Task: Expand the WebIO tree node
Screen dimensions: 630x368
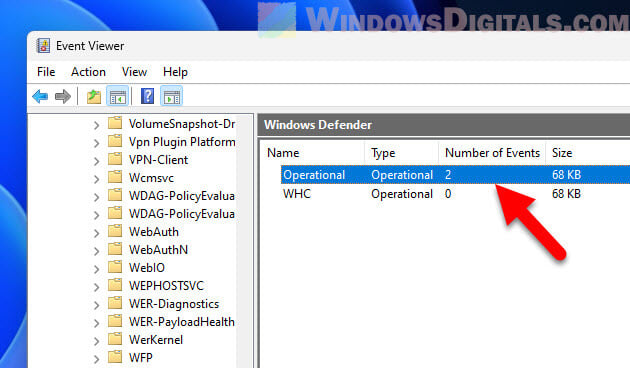Action: point(96,270)
